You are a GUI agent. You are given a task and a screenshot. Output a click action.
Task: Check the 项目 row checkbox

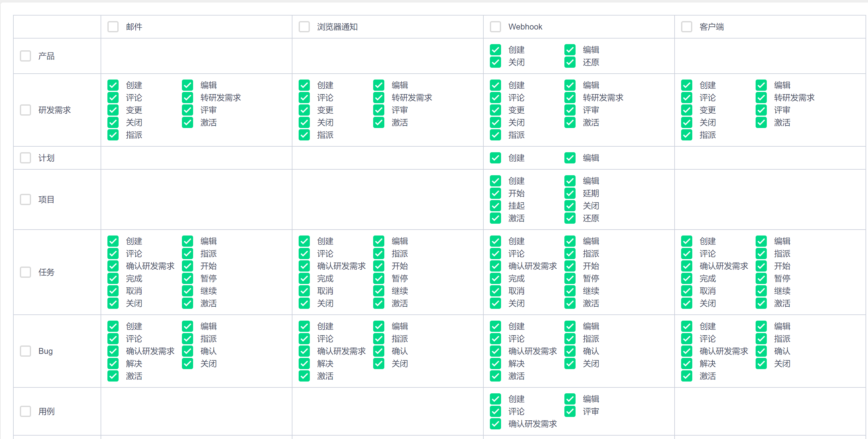tap(25, 199)
